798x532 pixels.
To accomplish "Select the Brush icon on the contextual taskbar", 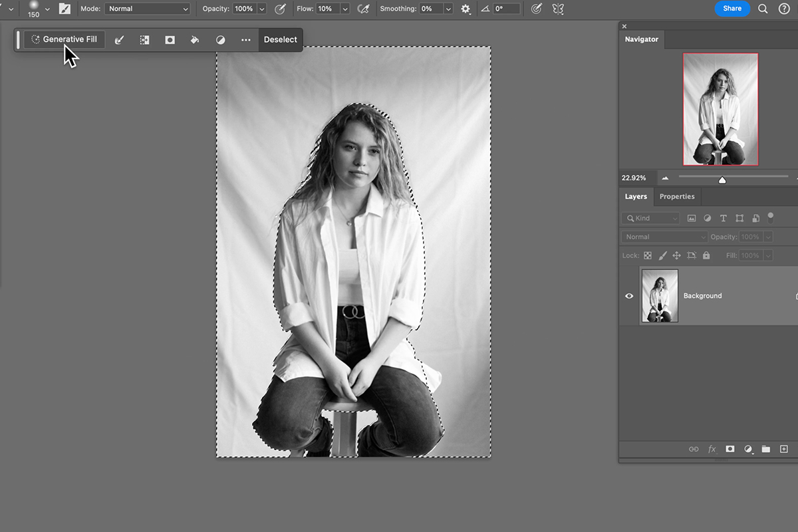I will 119,39.
